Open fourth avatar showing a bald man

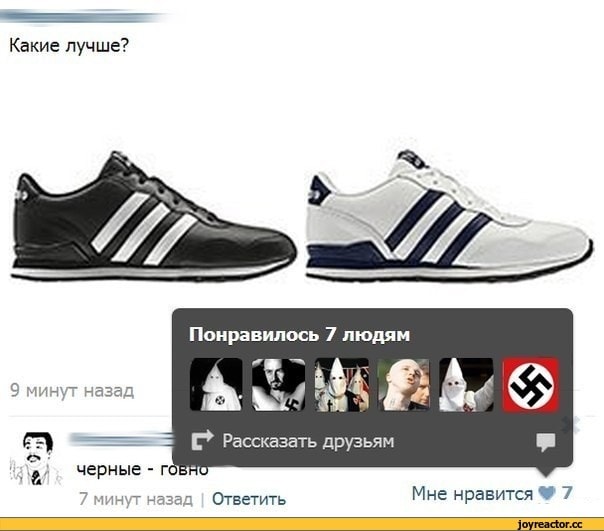click(x=404, y=385)
